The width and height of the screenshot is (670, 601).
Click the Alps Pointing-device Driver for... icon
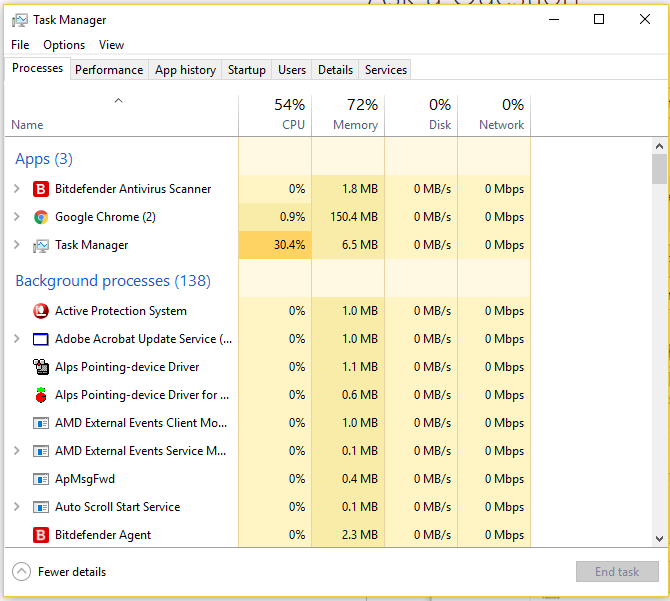41,395
